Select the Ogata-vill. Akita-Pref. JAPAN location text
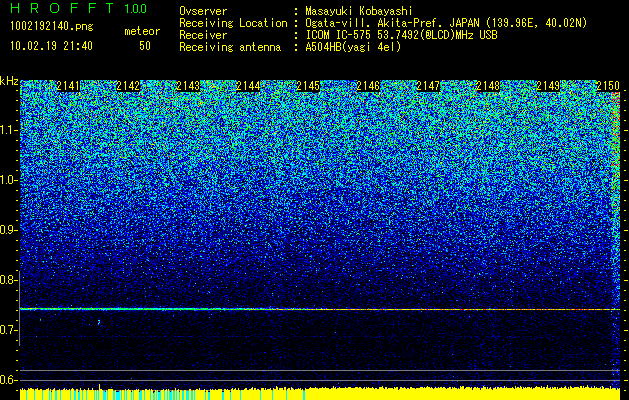 (x=446, y=24)
